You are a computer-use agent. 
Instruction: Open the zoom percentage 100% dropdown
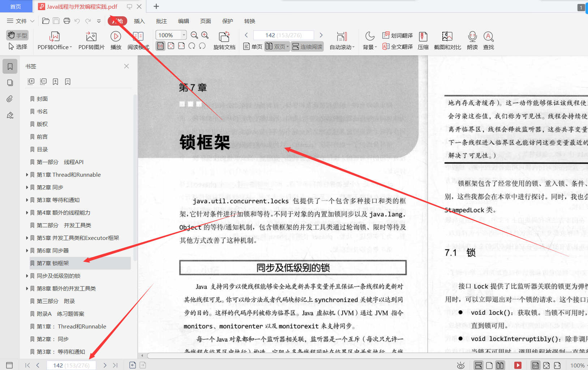point(184,35)
